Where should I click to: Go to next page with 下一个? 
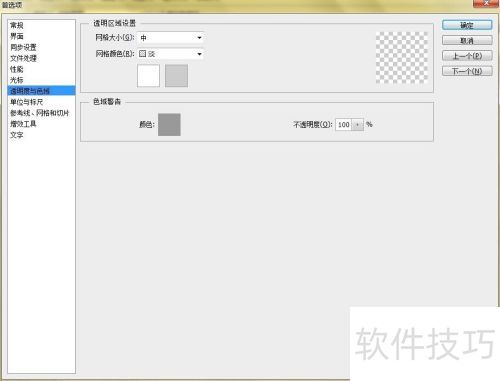click(467, 71)
